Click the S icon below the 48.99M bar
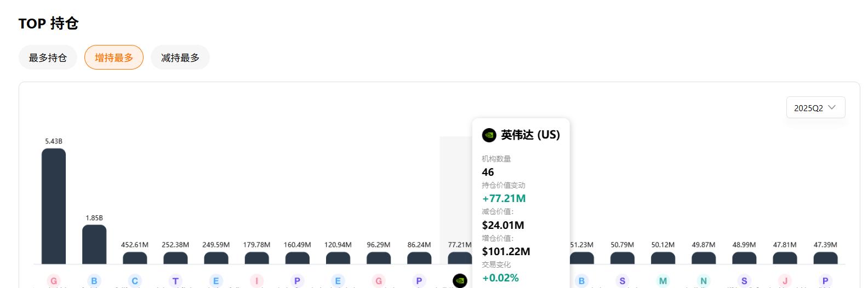868x288 pixels. [744, 281]
